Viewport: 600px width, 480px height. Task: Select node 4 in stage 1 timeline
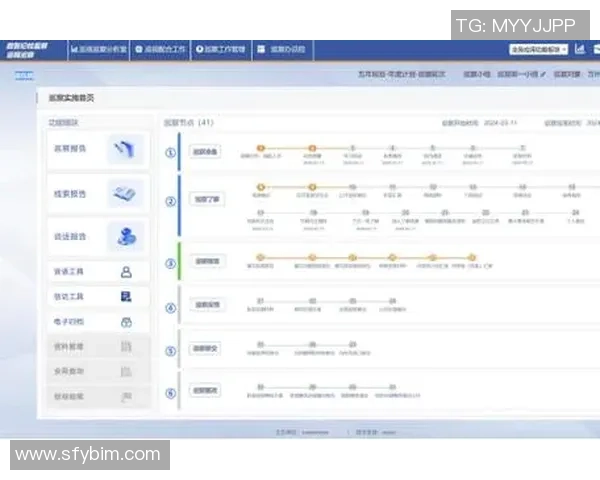(x=392, y=148)
